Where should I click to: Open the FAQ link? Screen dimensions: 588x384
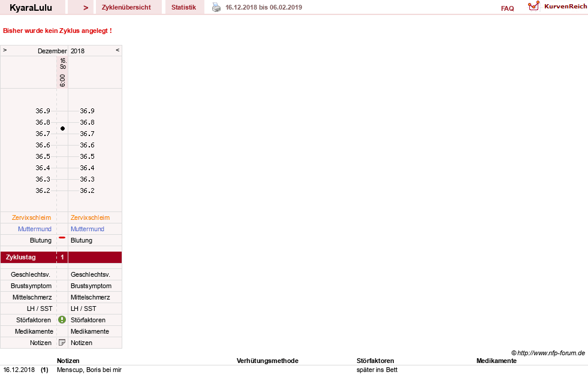pos(507,8)
